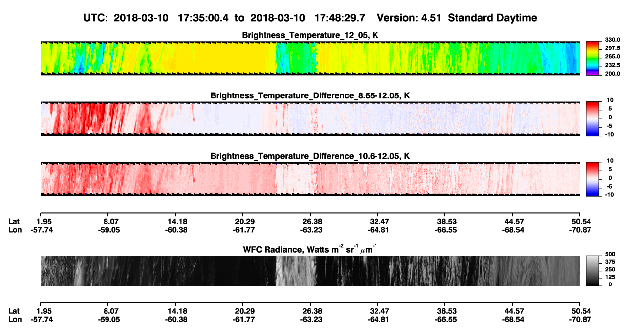Screen dimensions: 644x330
Task: Click longitude tick -60.38 under the 10.6-12.05 panel
Action: [175, 230]
